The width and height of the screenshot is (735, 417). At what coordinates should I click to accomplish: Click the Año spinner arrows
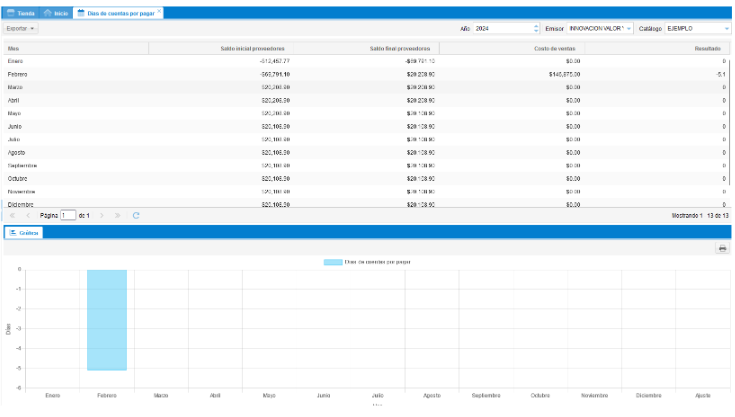tap(536, 29)
